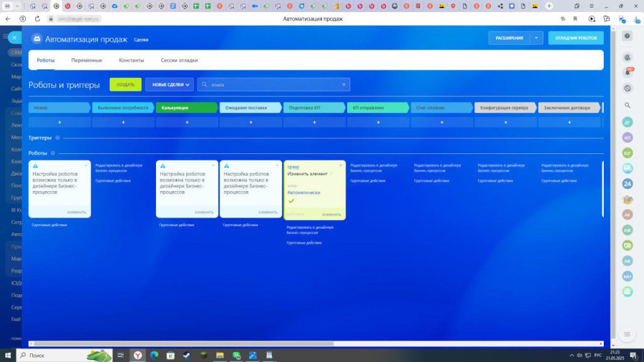Expand the Расширения arrow dropdown
Image resolution: width=644 pixels, height=362 pixels.
[536, 38]
